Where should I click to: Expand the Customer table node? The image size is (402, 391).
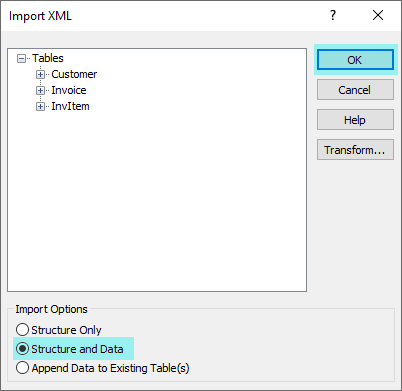40,74
